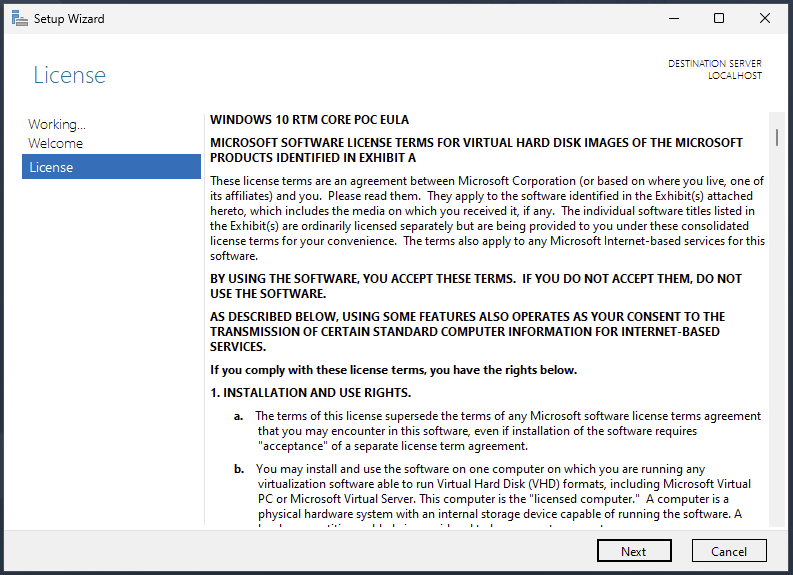The height and width of the screenshot is (575, 793).
Task: Select the Working... step in sidebar
Action: (57, 124)
